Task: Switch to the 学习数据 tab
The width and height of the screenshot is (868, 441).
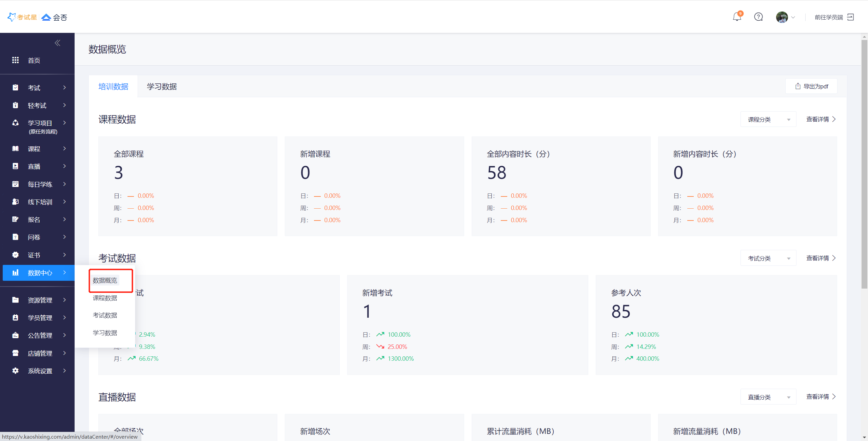Action: (162, 87)
